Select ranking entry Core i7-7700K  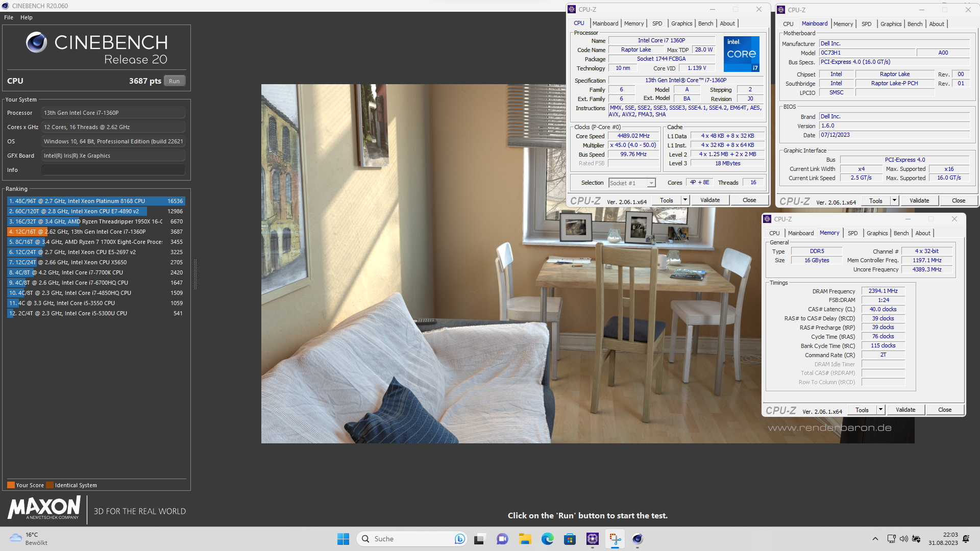(x=95, y=272)
